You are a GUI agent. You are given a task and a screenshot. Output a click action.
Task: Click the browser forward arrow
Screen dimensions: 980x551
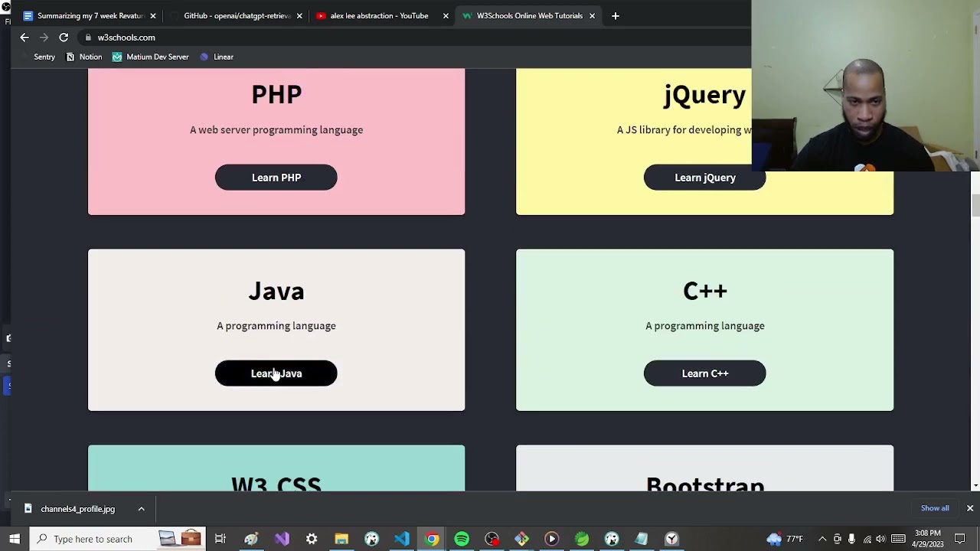tap(44, 37)
